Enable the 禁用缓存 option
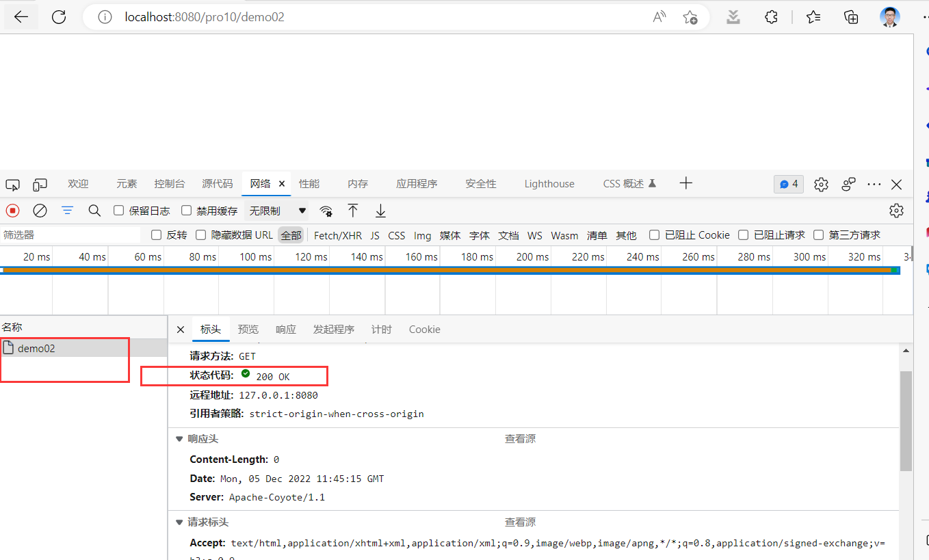 185,210
